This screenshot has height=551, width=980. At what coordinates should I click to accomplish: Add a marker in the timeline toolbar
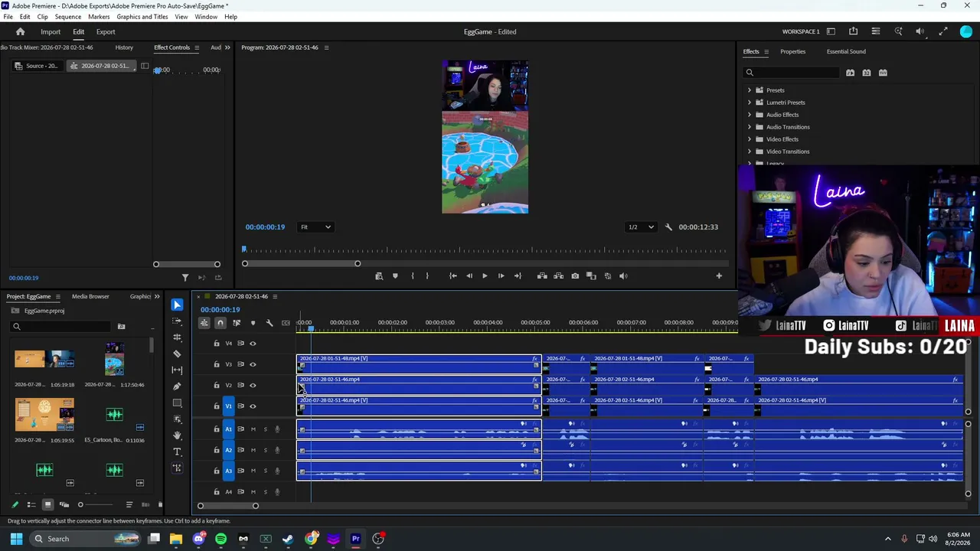tap(253, 323)
